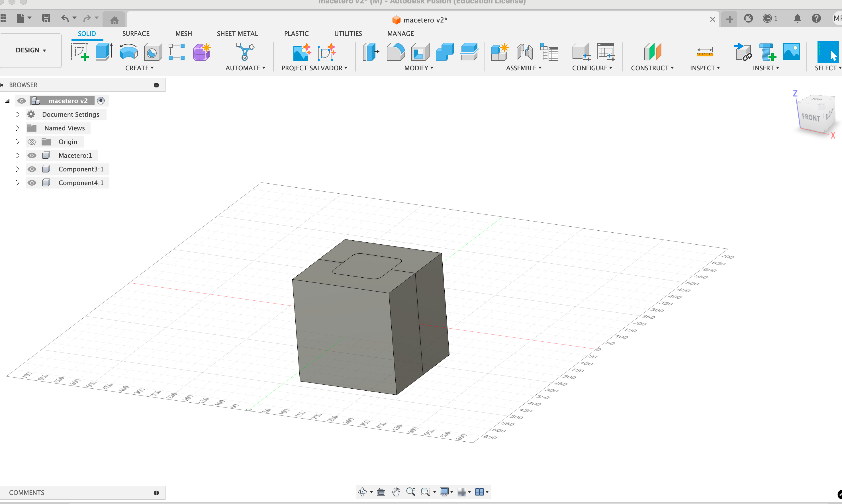Expand the Component3:1 node
The height and width of the screenshot is (504, 842).
point(17,169)
